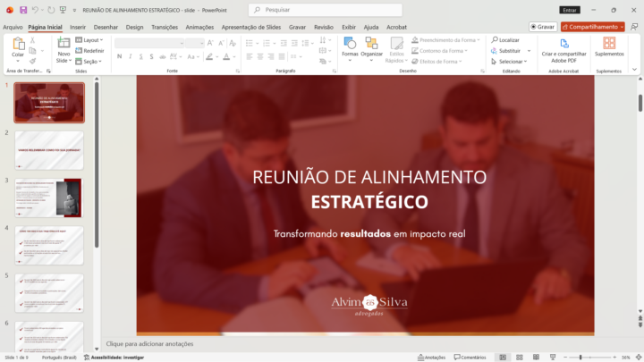Open the Transições tab

point(165,27)
